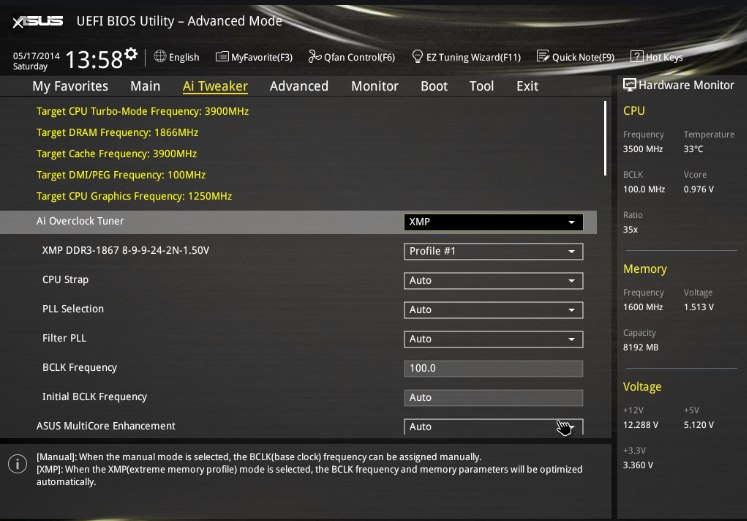Click the +3.3V reading 3.360 V
This screenshot has height=521, width=747.
click(638, 465)
